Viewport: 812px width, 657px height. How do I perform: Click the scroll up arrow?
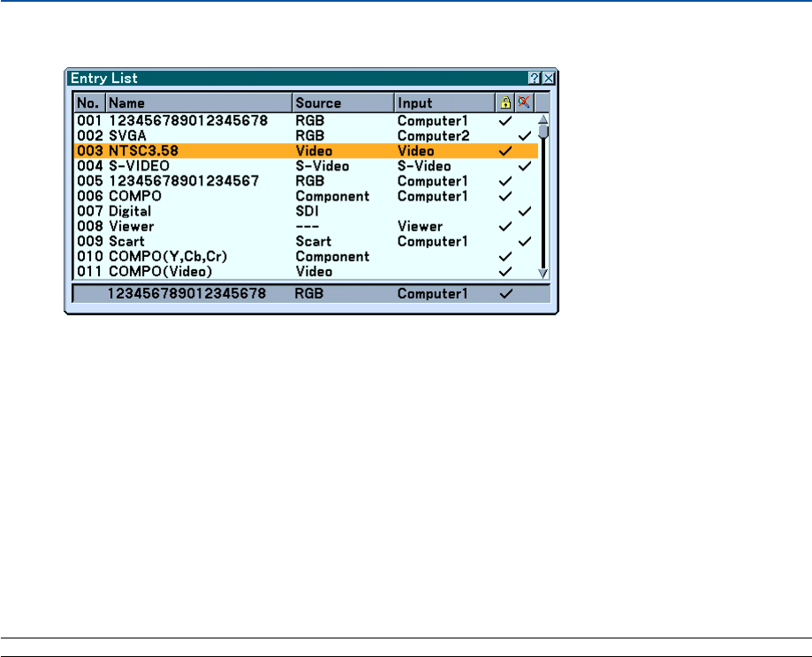click(543, 119)
